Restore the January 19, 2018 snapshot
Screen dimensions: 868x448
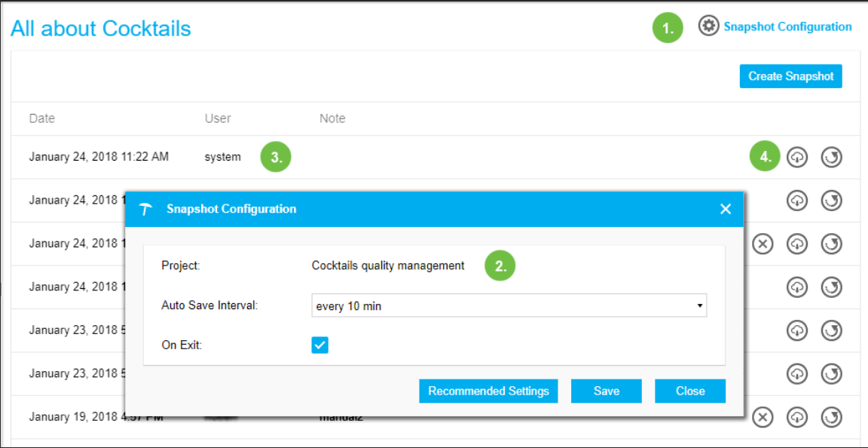point(832,416)
